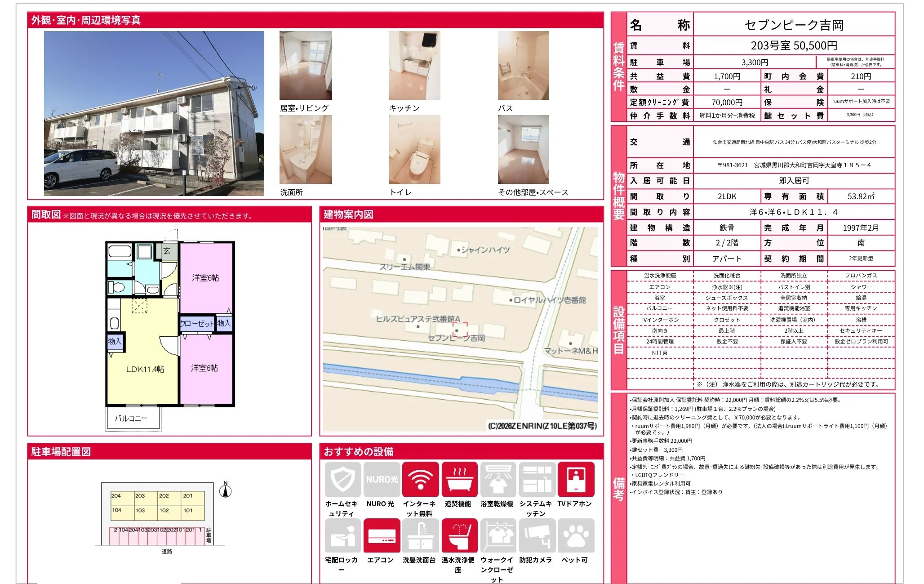Click the 鉄骨 building structure value
The width and height of the screenshot is (924, 584).
pos(727,228)
